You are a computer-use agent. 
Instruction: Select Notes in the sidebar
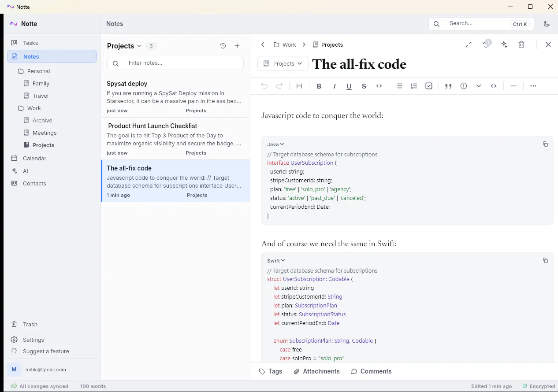pyautogui.click(x=52, y=56)
